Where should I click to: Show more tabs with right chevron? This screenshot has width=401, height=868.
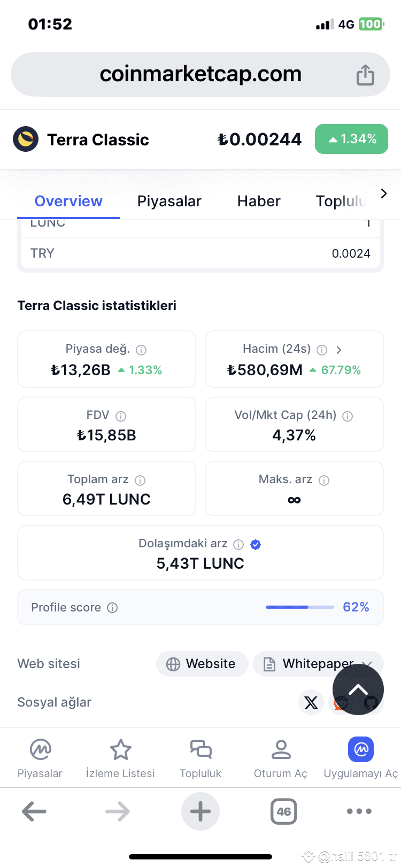click(383, 193)
